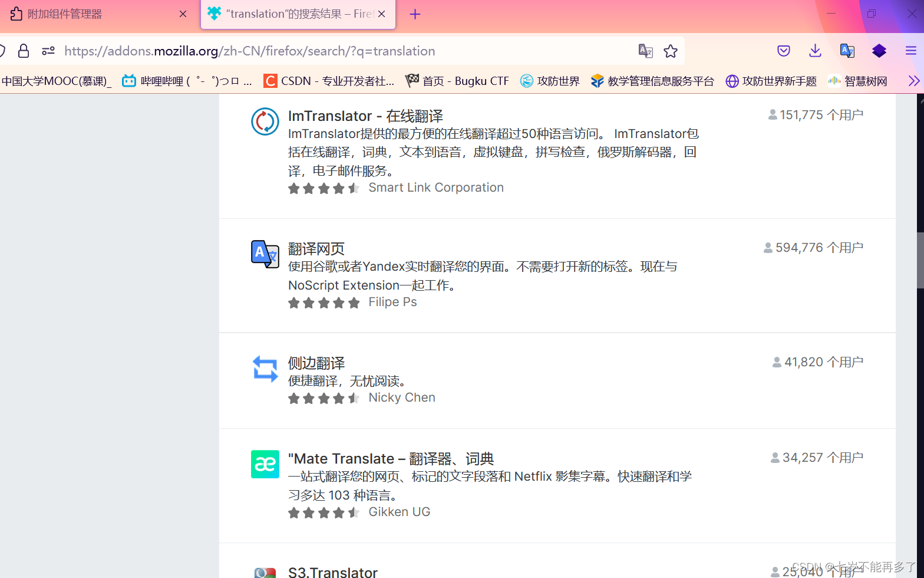Open the dark blue layered extension icon
The width and height of the screenshot is (924, 578).
tap(879, 51)
